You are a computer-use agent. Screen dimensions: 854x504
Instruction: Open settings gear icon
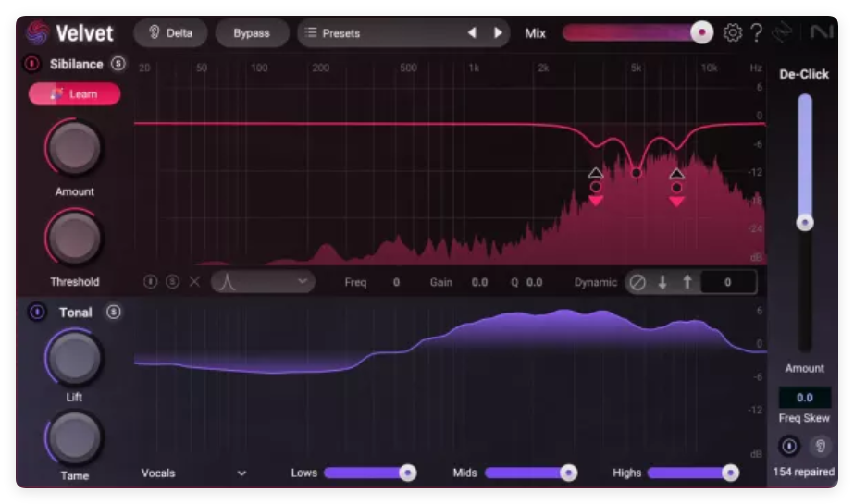(x=732, y=32)
